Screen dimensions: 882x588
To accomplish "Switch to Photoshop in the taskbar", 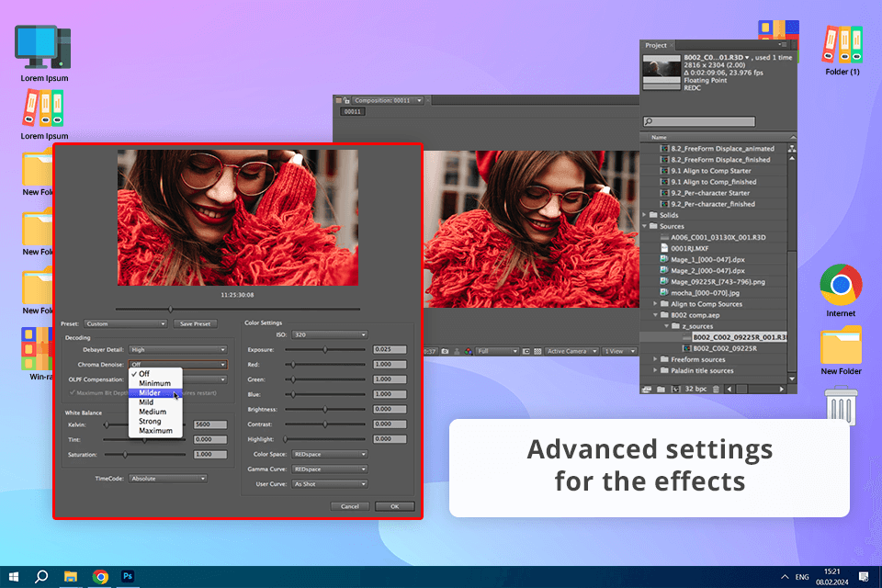I will pos(128,576).
